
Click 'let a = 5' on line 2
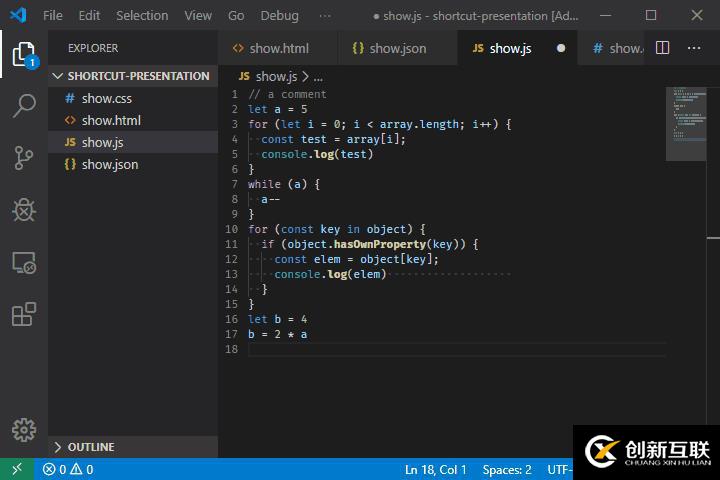click(x=277, y=109)
